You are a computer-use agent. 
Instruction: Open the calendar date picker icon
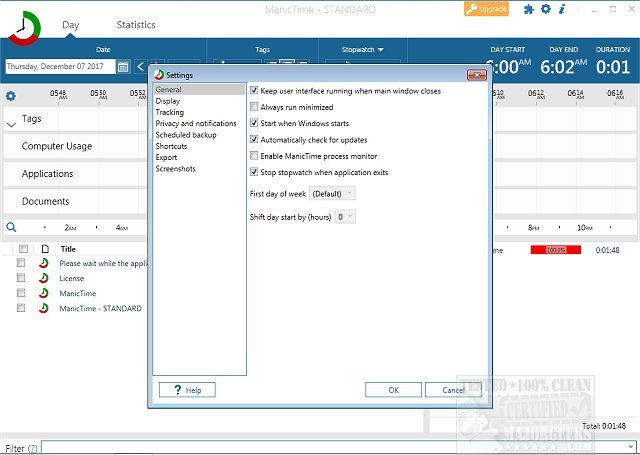pos(123,67)
